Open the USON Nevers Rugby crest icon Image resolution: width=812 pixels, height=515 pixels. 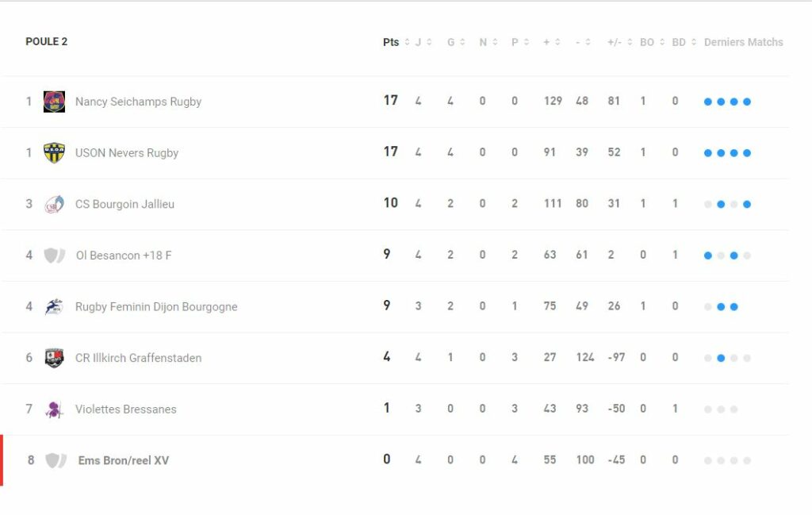tap(55, 153)
